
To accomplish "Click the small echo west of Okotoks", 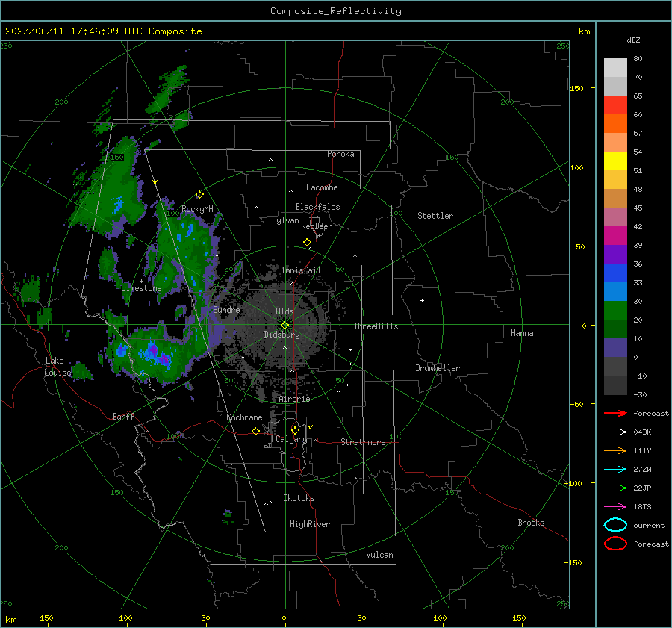I will tap(228, 516).
